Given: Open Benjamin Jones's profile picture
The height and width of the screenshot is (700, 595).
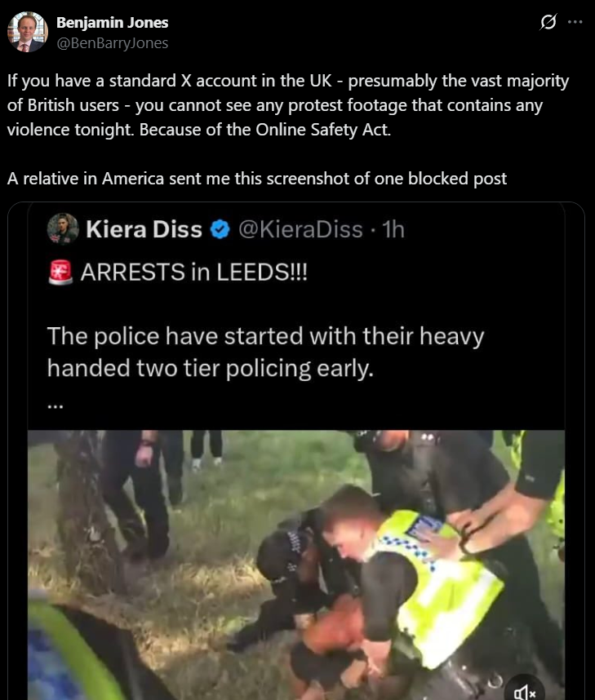Looking at the screenshot, I should (x=28, y=32).
